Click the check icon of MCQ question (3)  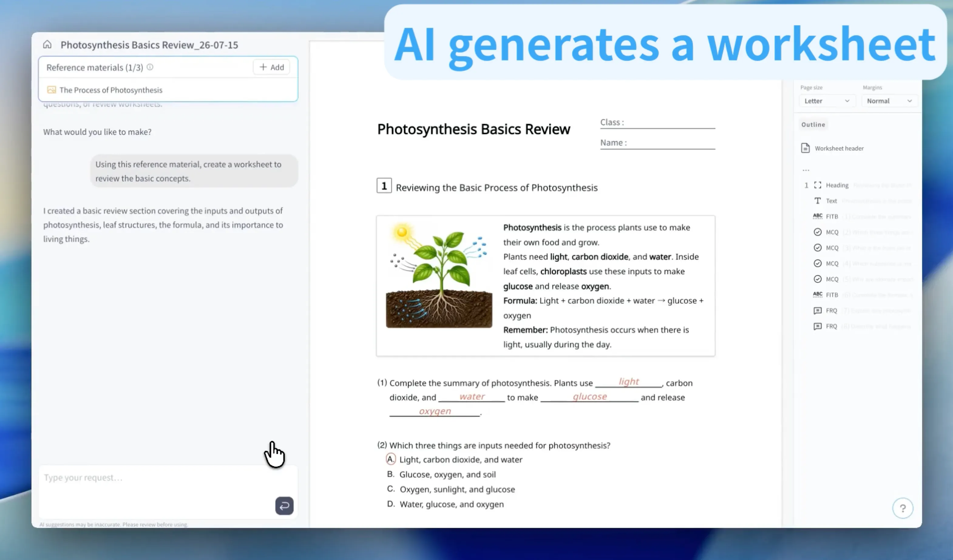[818, 248]
